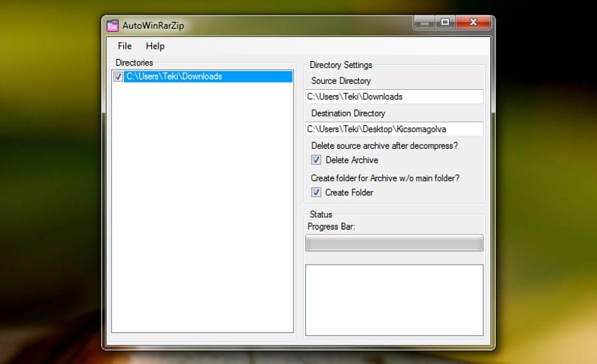Maximize the AutoWinRarZip window

[x=444, y=22]
